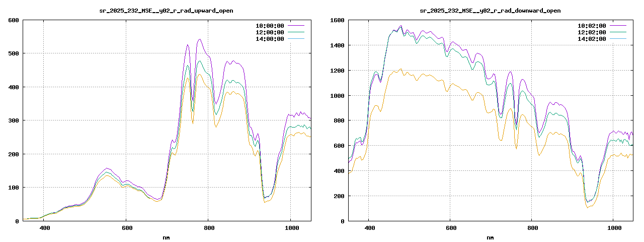644x242 pixels.
Task: Click the nm axis label under downward chart
Action: (490, 237)
